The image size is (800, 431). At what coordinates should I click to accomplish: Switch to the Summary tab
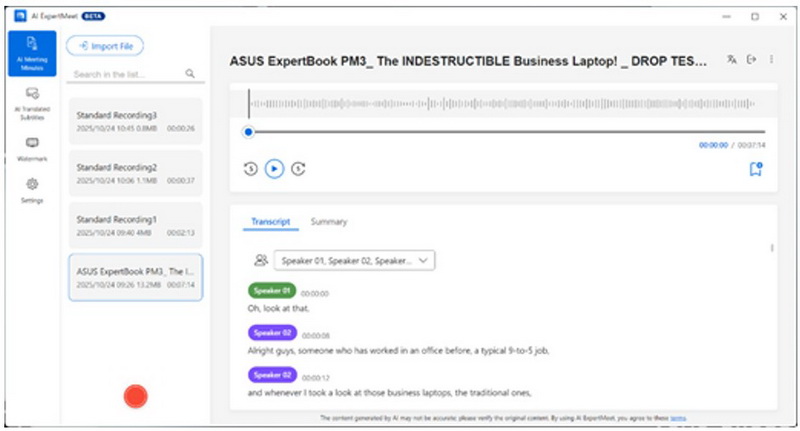click(x=328, y=221)
